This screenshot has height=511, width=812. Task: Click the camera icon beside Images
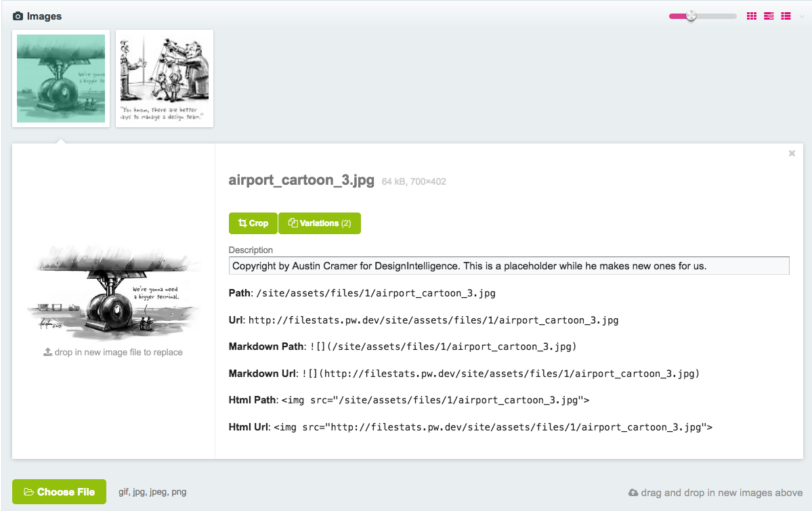pos(18,16)
